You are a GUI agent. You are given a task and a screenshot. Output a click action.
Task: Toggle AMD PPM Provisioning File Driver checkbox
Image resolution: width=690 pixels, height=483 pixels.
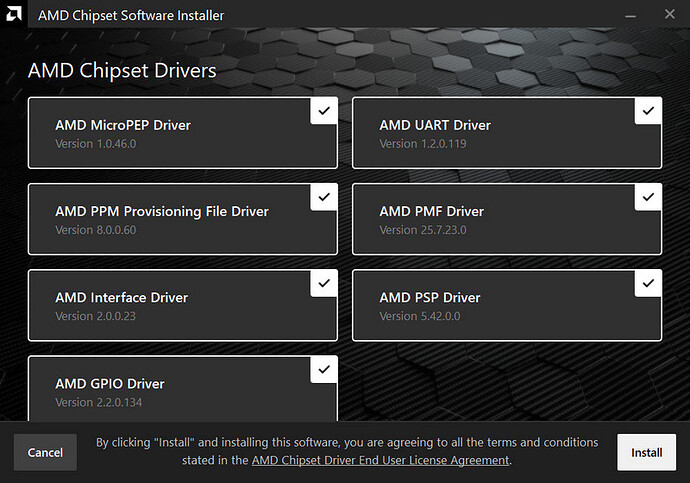pos(324,198)
